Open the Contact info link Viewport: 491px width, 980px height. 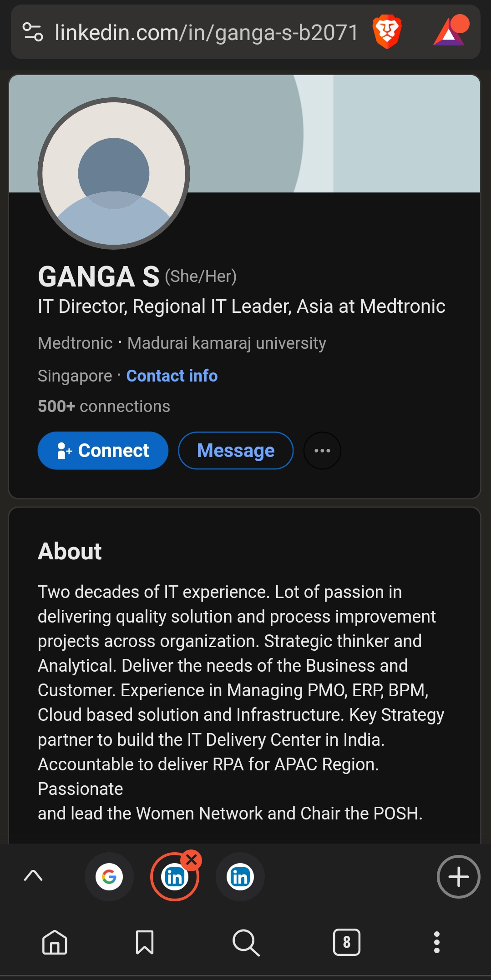(x=172, y=376)
